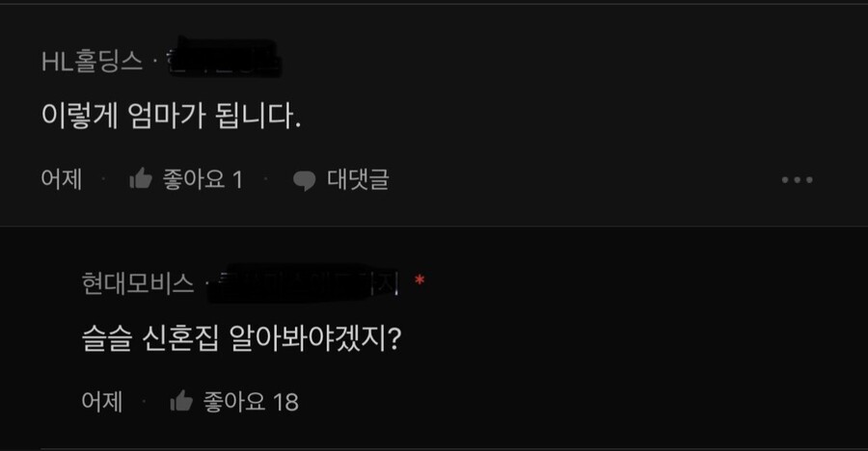This screenshot has width=868, height=451.
Task: Open the three-dot more options menu
Action: [x=798, y=180]
